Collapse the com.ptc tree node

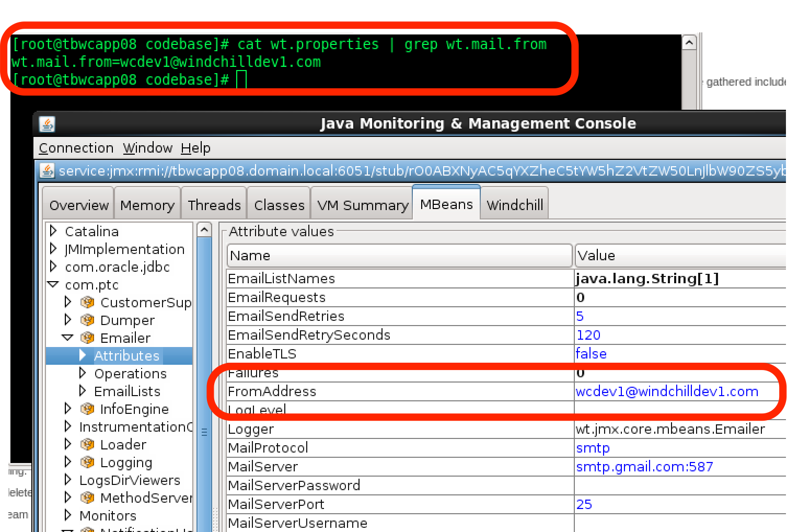[53, 285]
